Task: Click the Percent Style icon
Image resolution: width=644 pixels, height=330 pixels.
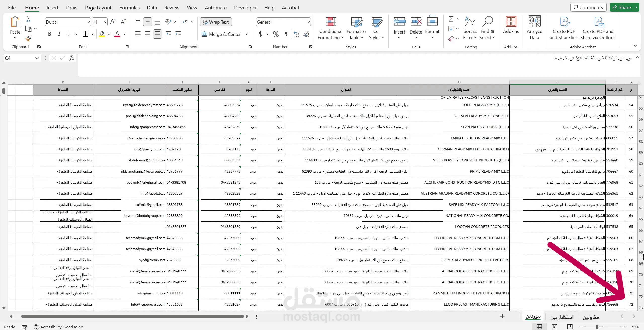Action: click(x=276, y=34)
